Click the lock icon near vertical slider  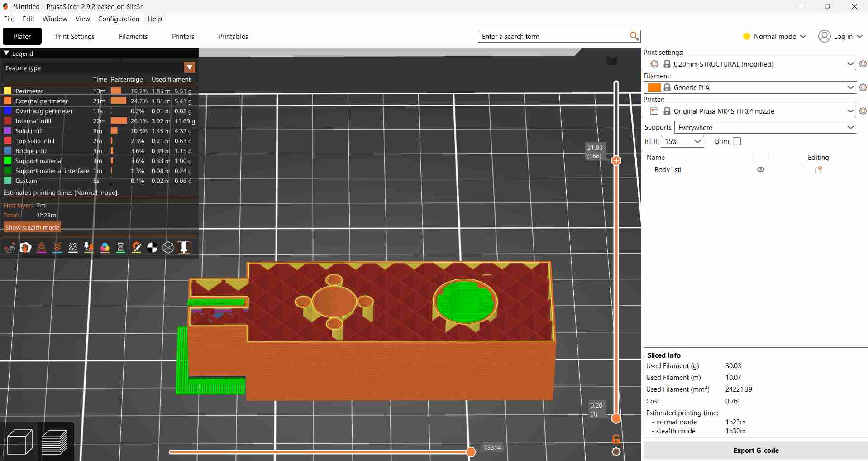click(616, 438)
